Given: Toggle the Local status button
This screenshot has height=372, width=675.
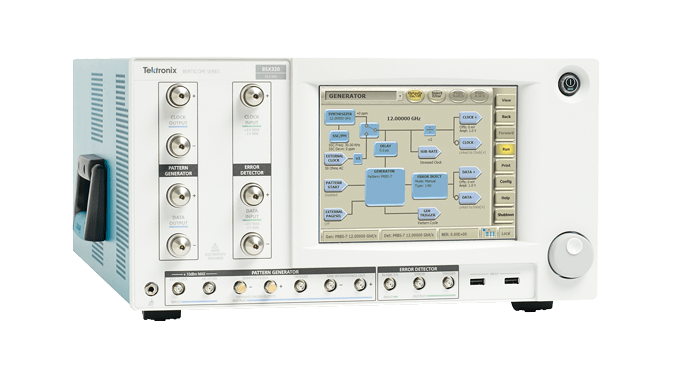Looking at the screenshot, I should click(505, 234).
